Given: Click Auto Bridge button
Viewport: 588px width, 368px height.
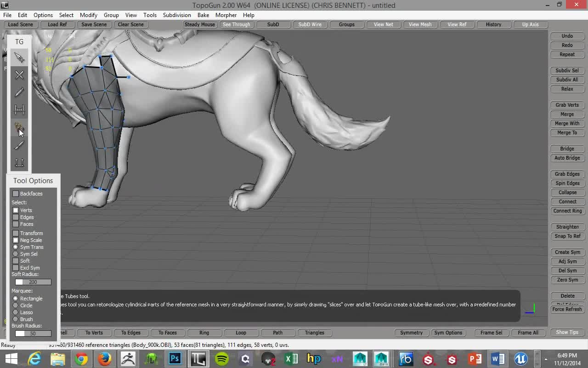Looking at the screenshot, I should coord(567,158).
